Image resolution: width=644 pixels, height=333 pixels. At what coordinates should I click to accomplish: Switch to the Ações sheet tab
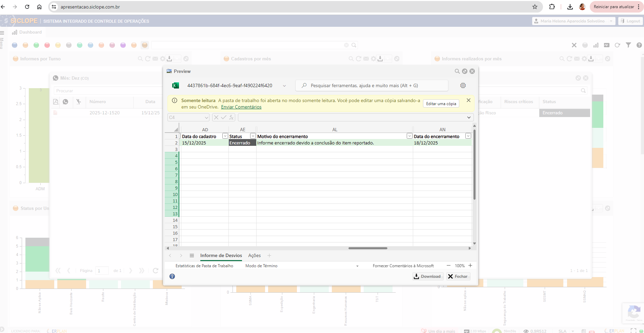point(254,256)
